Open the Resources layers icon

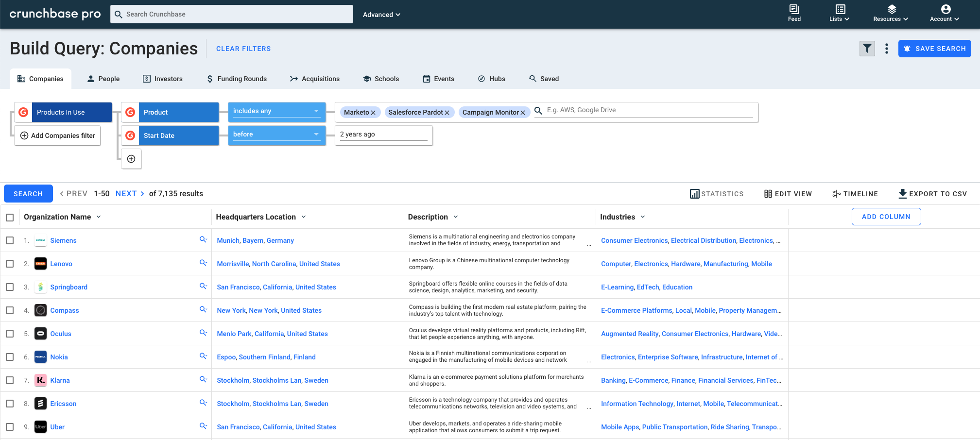892,9
